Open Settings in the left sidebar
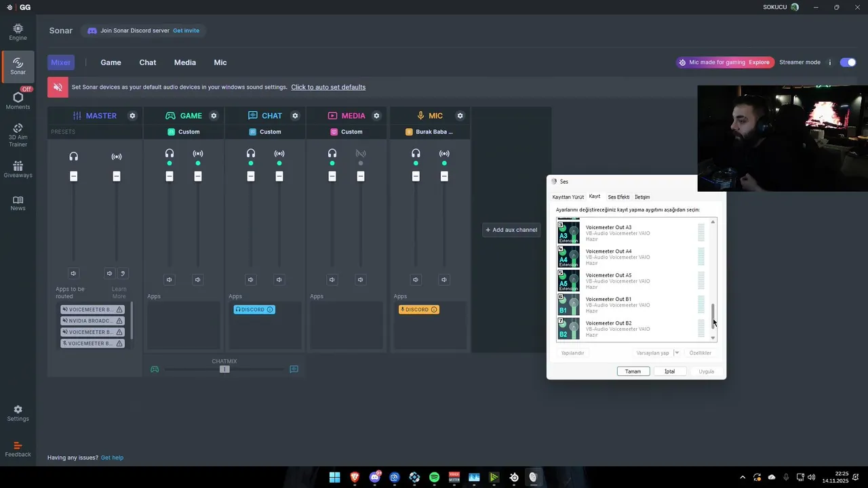Viewport: 868px width, 488px height. (18, 413)
